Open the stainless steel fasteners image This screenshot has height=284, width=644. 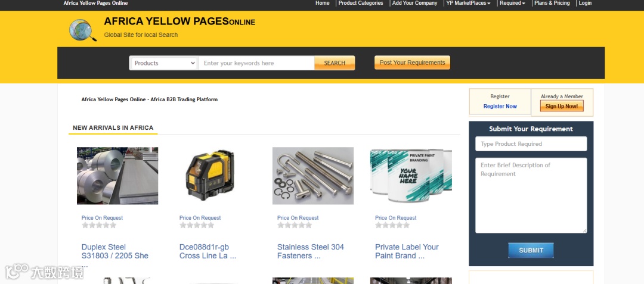point(313,176)
